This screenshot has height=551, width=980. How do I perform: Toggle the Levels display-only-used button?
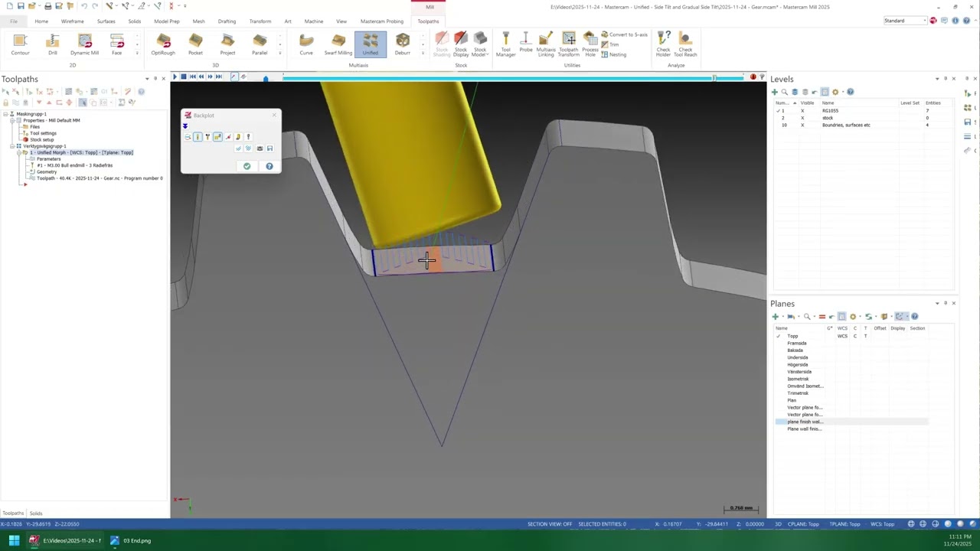click(825, 92)
